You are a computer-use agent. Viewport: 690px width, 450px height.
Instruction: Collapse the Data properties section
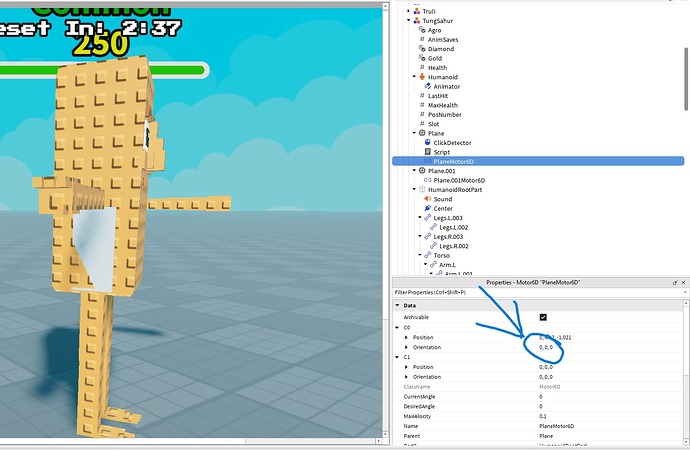click(x=397, y=305)
